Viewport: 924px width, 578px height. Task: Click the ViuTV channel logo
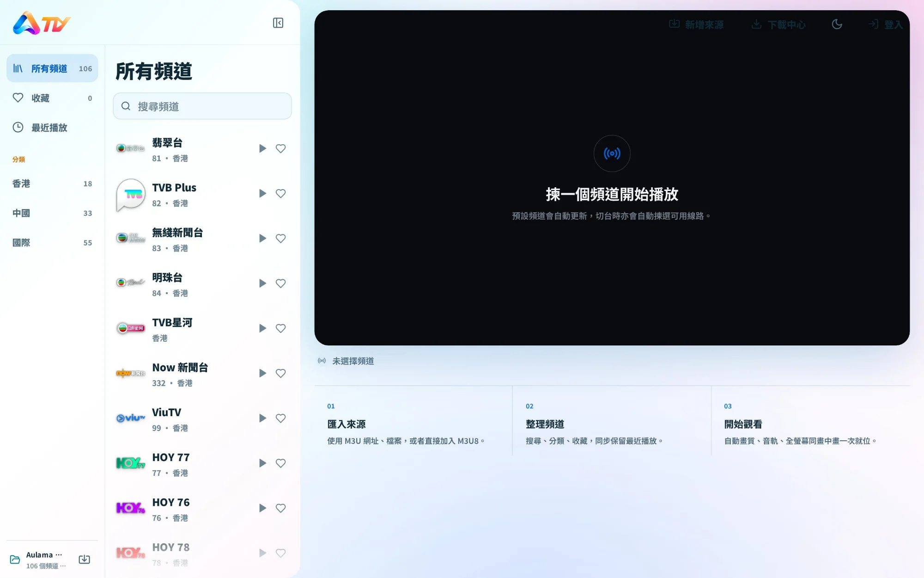click(131, 418)
